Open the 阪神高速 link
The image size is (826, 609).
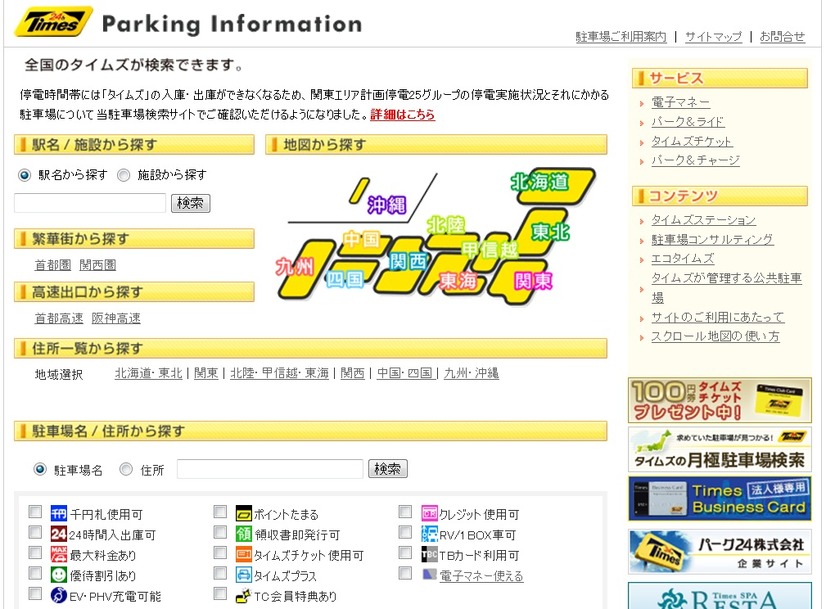point(116,318)
